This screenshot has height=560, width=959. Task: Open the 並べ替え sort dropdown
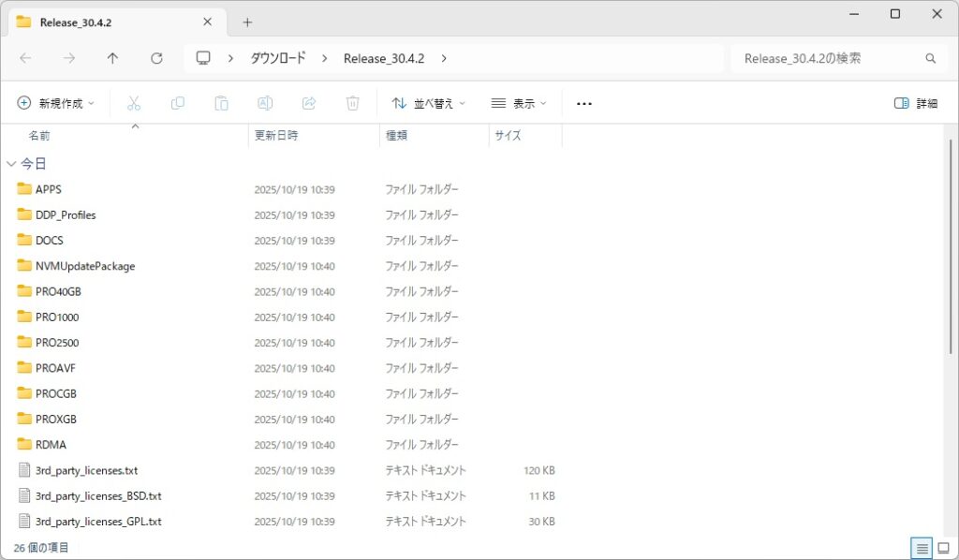428,103
